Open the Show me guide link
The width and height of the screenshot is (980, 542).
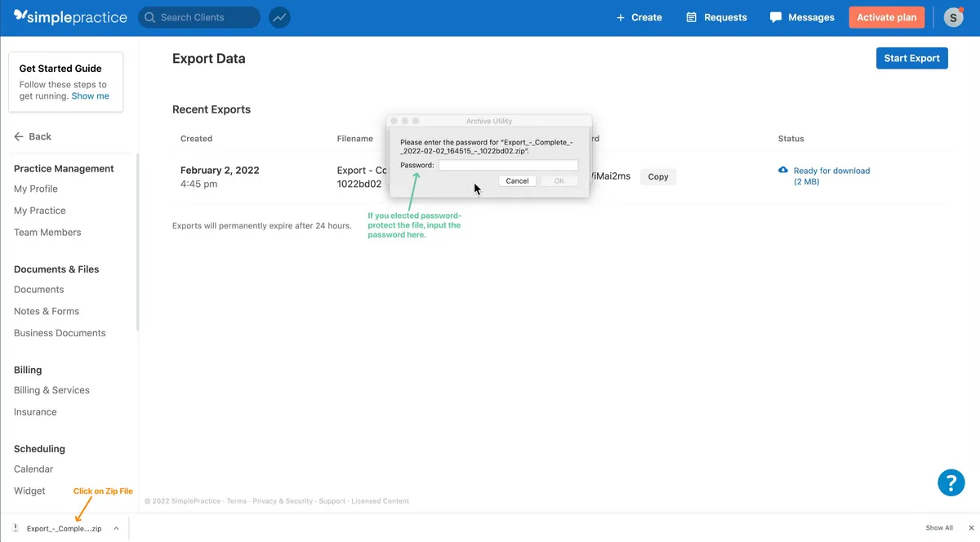point(90,96)
